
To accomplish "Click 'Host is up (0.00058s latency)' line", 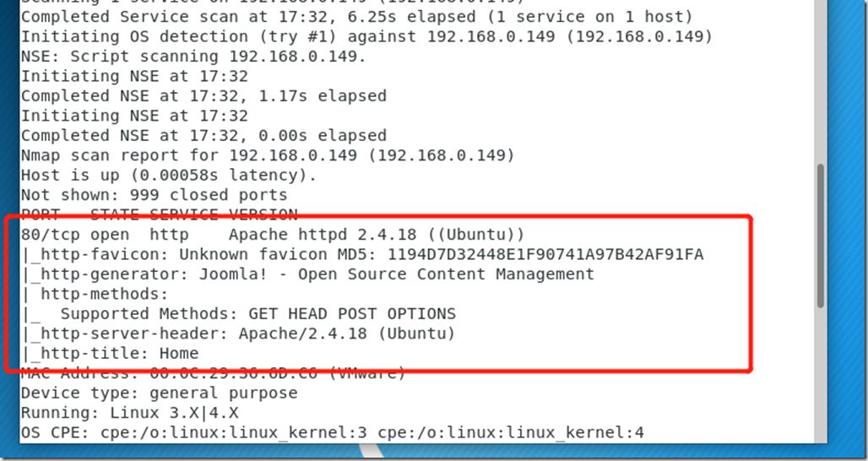I will coord(169,175).
